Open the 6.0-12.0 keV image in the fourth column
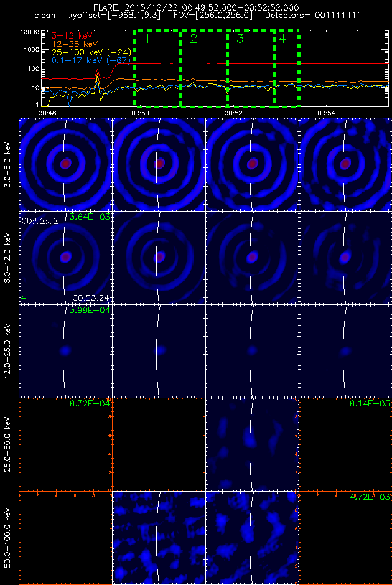Viewport: 392px width, 585px height. click(346, 258)
